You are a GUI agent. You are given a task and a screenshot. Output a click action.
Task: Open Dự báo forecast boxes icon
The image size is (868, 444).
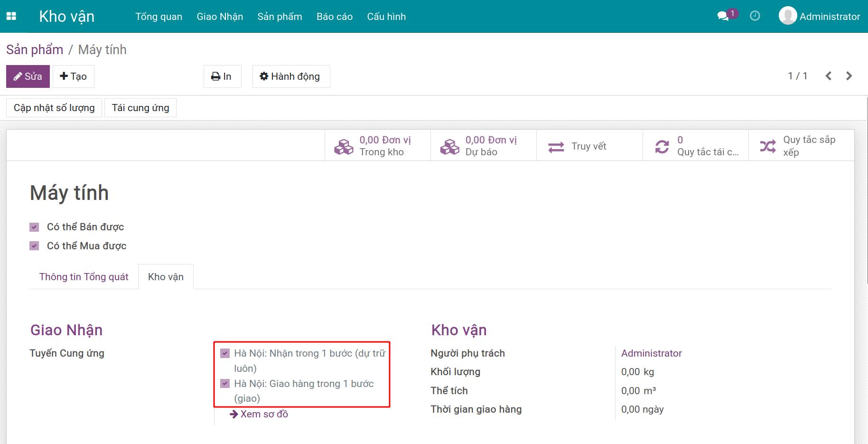coord(449,146)
